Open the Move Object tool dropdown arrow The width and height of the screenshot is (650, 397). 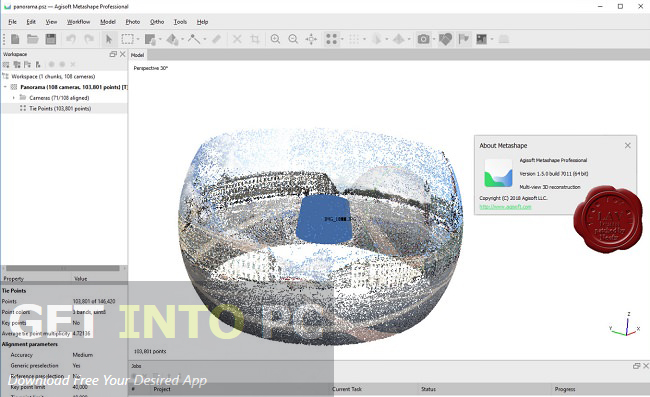pyautogui.click(x=183, y=39)
